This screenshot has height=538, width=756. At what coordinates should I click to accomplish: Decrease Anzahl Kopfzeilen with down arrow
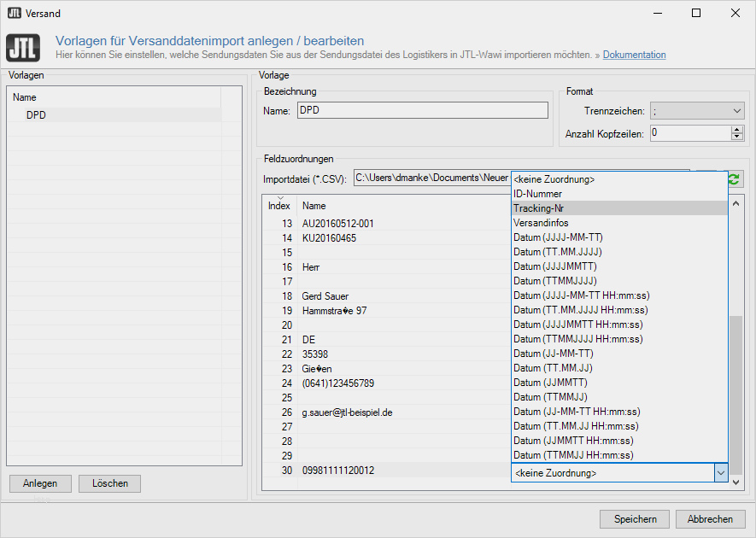point(736,137)
